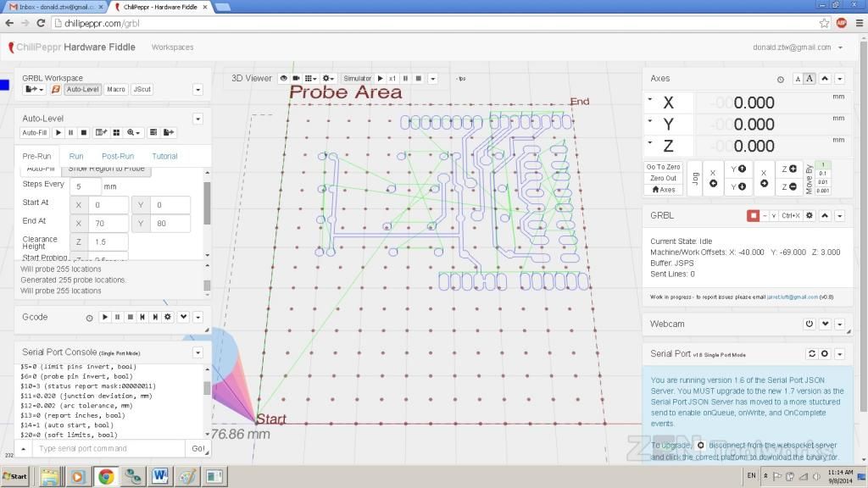This screenshot has height=488, width=868.
Task: Step forward in the Gcode widget
Action: coord(155,317)
